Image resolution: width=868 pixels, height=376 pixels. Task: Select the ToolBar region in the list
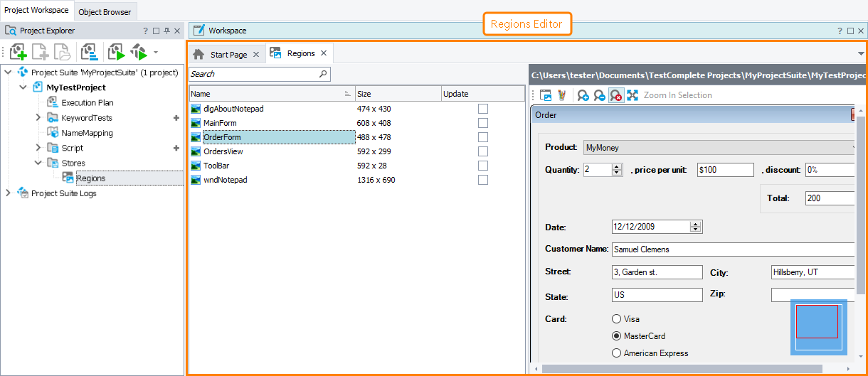pyautogui.click(x=216, y=166)
